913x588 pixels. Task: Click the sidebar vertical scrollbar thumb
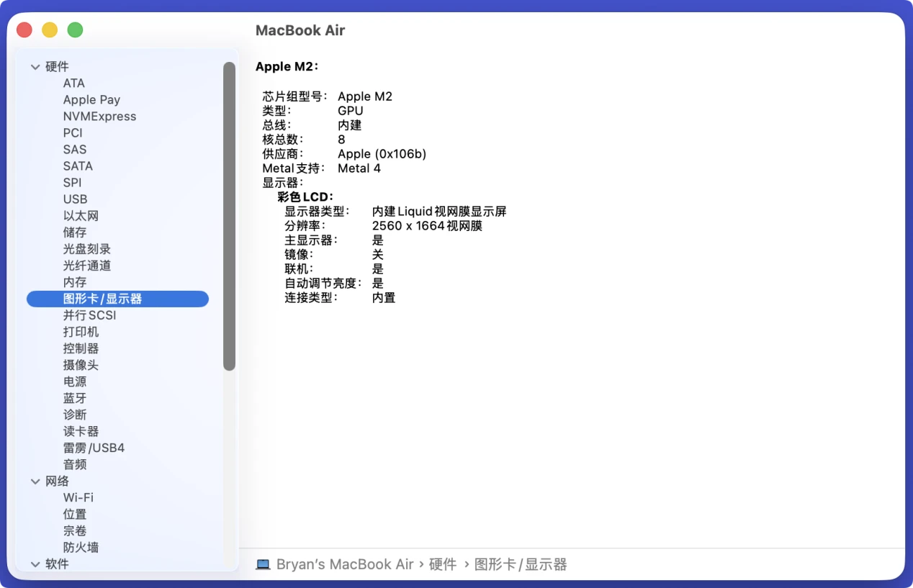coord(229,216)
